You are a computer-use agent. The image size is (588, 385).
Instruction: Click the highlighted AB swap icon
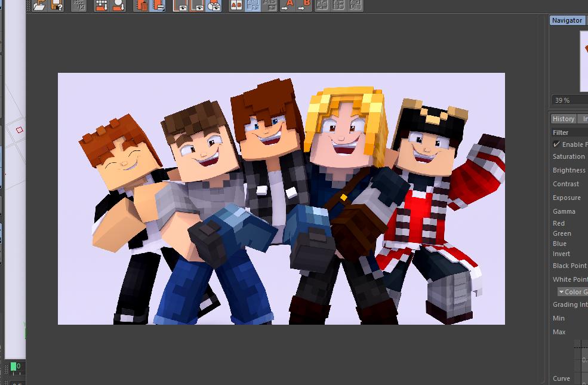(253, 5)
